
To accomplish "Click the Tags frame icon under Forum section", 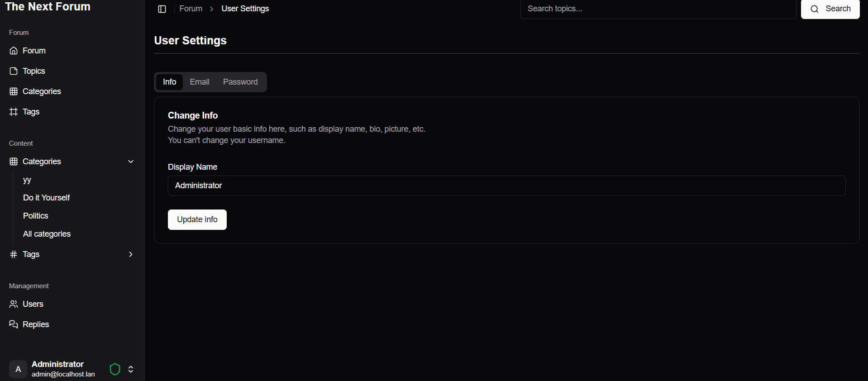I will coord(14,112).
